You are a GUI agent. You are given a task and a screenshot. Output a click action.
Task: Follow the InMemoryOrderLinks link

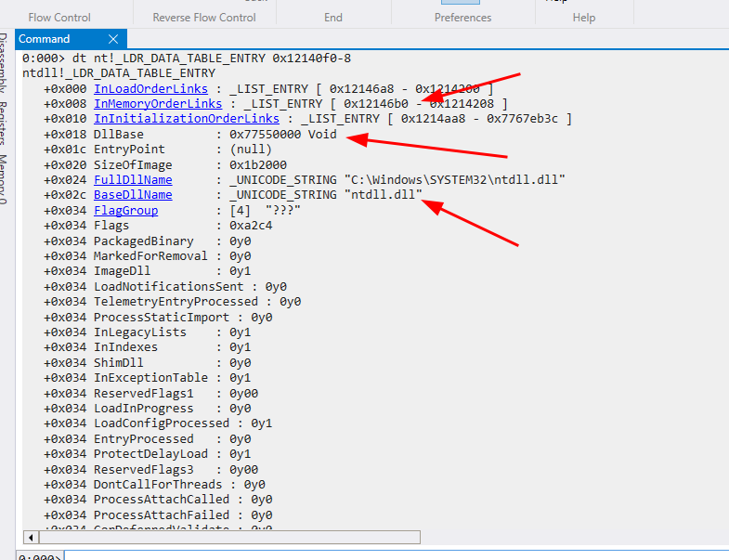click(x=157, y=103)
